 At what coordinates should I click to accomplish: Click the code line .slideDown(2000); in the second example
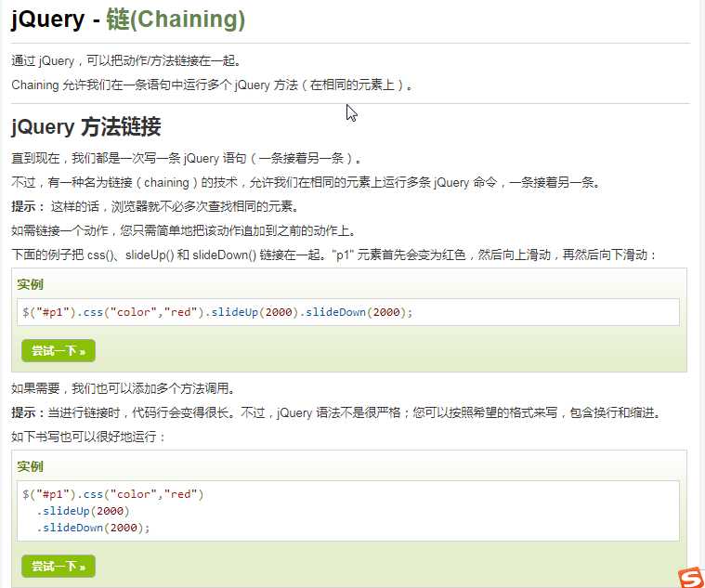coord(93,528)
